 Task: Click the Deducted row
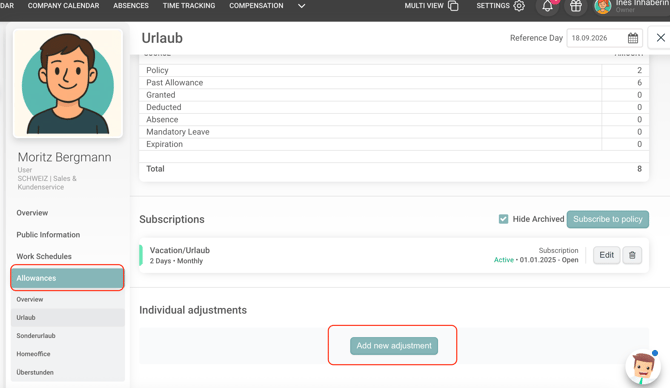[x=394, y=107]
